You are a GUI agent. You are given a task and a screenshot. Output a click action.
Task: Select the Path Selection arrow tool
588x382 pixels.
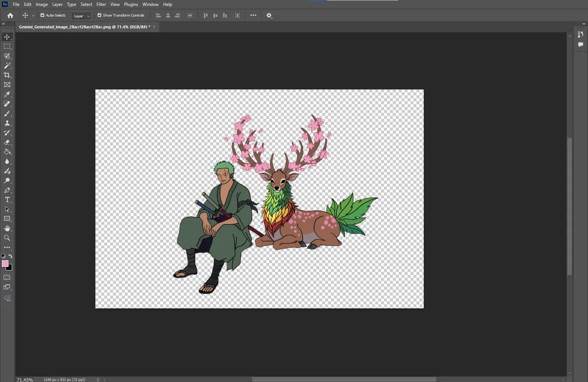pyautogui.click(x=7, y=209)
